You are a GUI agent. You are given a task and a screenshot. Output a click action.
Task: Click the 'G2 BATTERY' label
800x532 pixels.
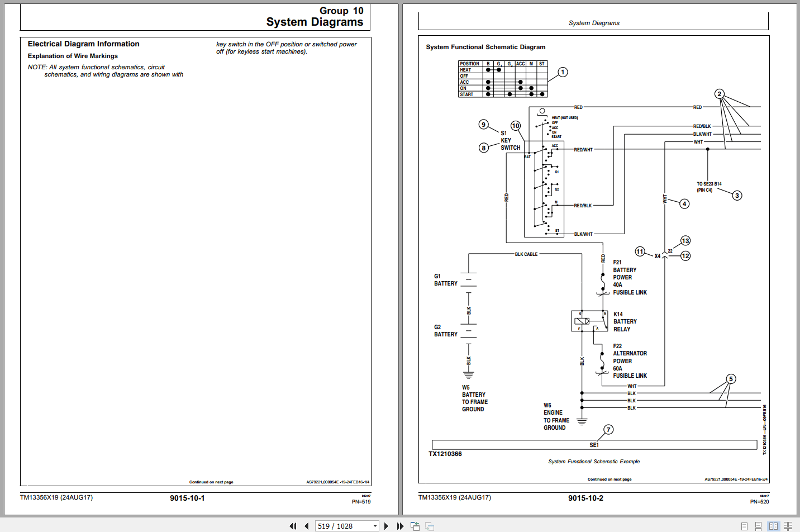click(446, 331)
